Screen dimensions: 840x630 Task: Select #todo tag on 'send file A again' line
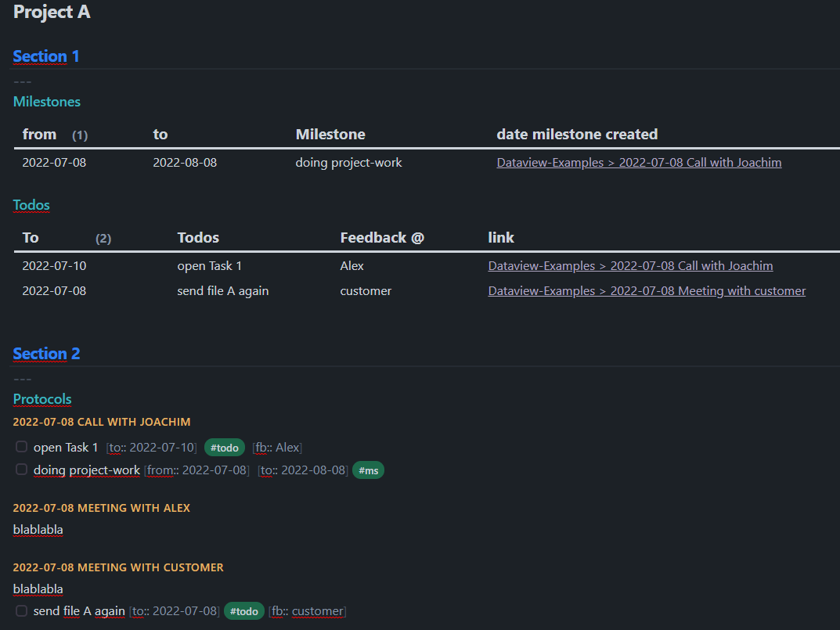(x=243, y=611)
